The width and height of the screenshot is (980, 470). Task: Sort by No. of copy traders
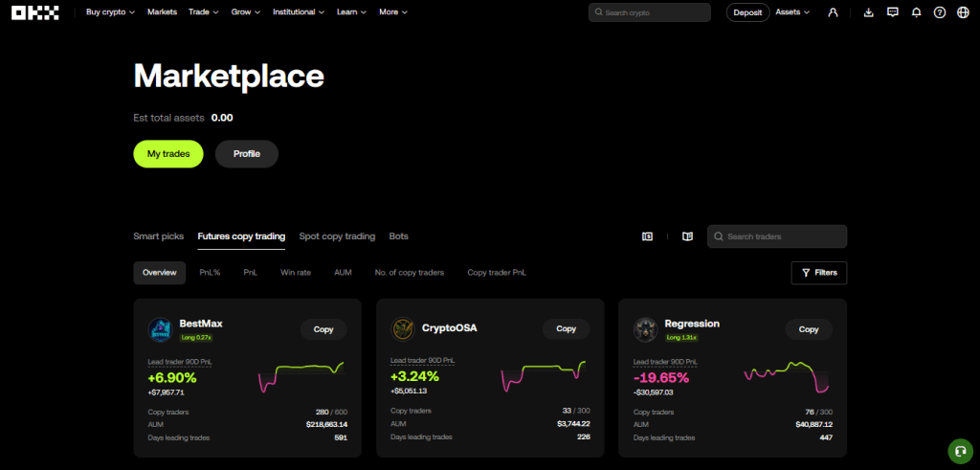pyautogui.click(x=410, y=273)
